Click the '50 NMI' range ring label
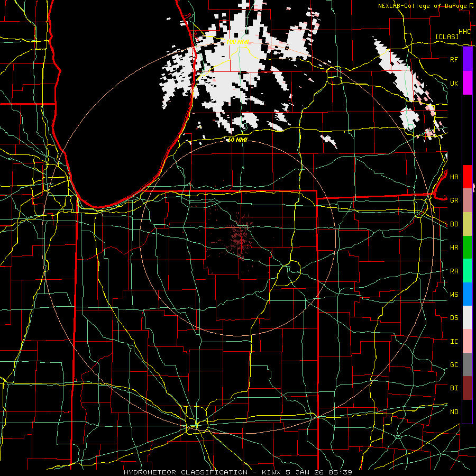Image resolution: width=476 pixels, height=476 pixels. pyautogui.click(x=237, y=140)
